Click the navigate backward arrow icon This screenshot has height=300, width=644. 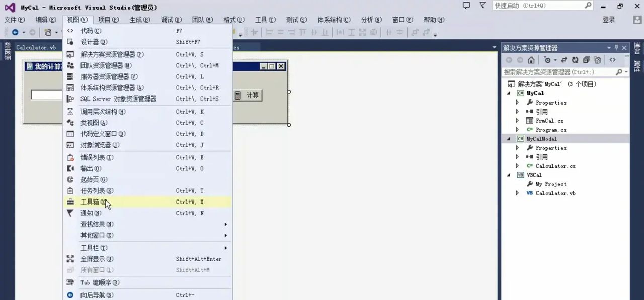pyautogui.click(x=509, y=60)
